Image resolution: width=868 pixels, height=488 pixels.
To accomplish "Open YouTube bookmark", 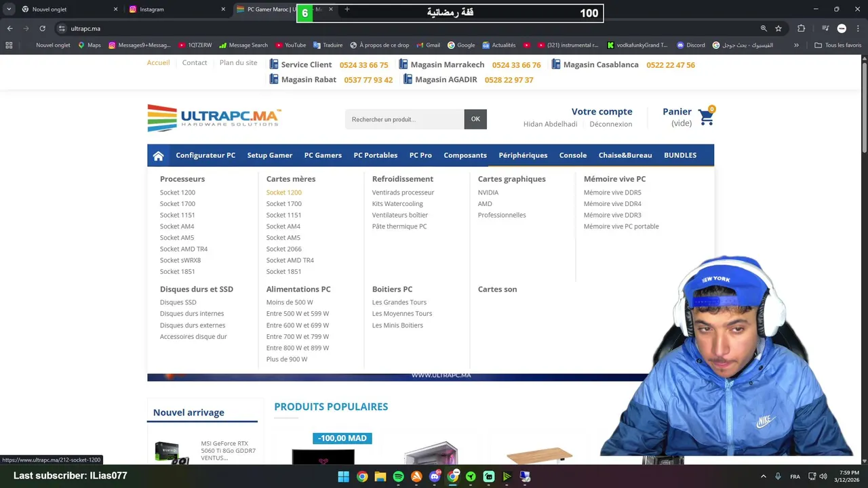I will [x=290, y=45].
